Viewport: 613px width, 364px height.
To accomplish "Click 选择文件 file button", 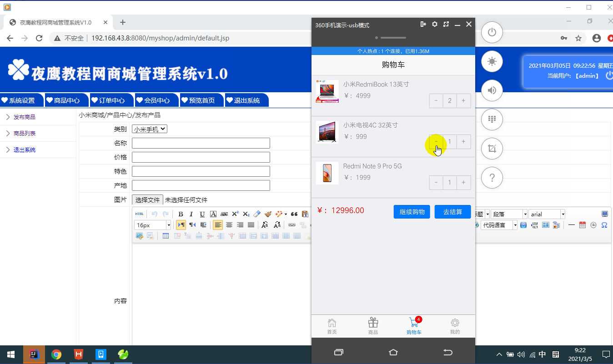I will click(147, 200).
